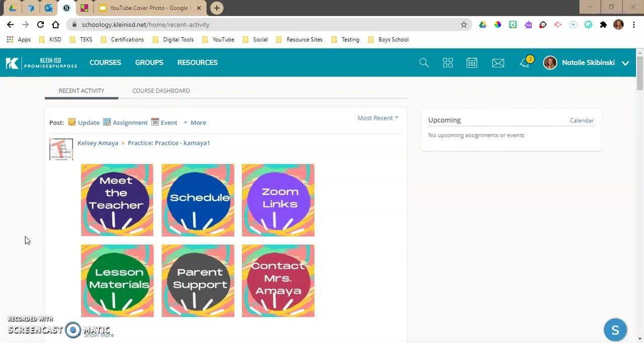Click the address bar URL

coord(145,25)
